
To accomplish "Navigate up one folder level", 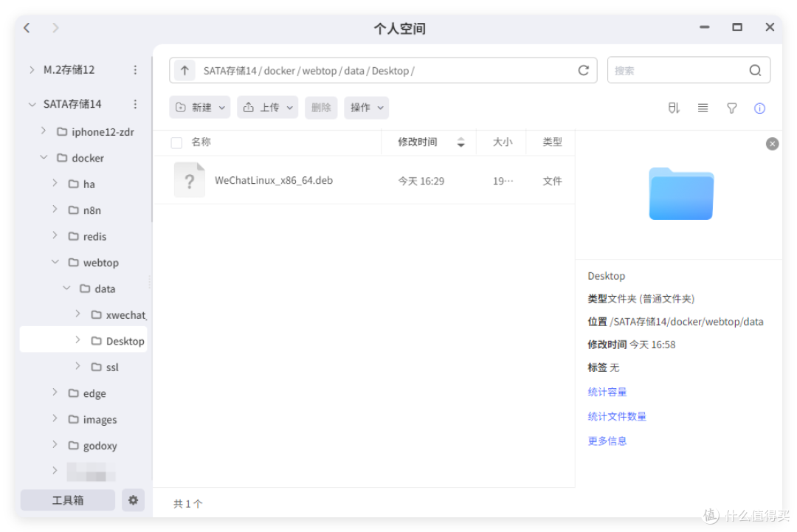I will click(x=185, y=71).
